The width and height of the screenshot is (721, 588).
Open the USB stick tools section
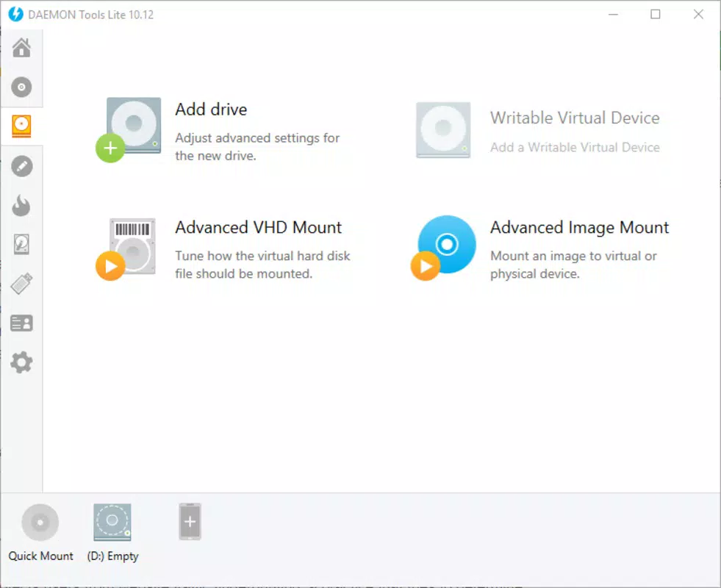click(21, 283)
